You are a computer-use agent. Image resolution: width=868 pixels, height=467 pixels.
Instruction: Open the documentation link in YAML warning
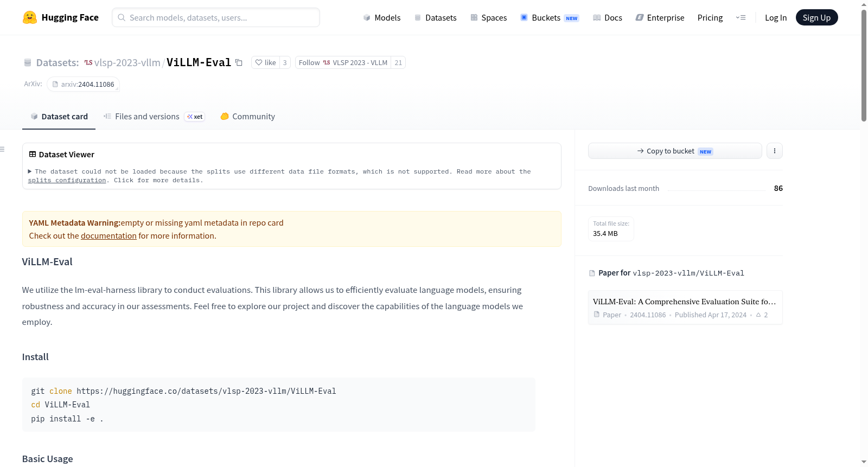click(x=108, y=235)
